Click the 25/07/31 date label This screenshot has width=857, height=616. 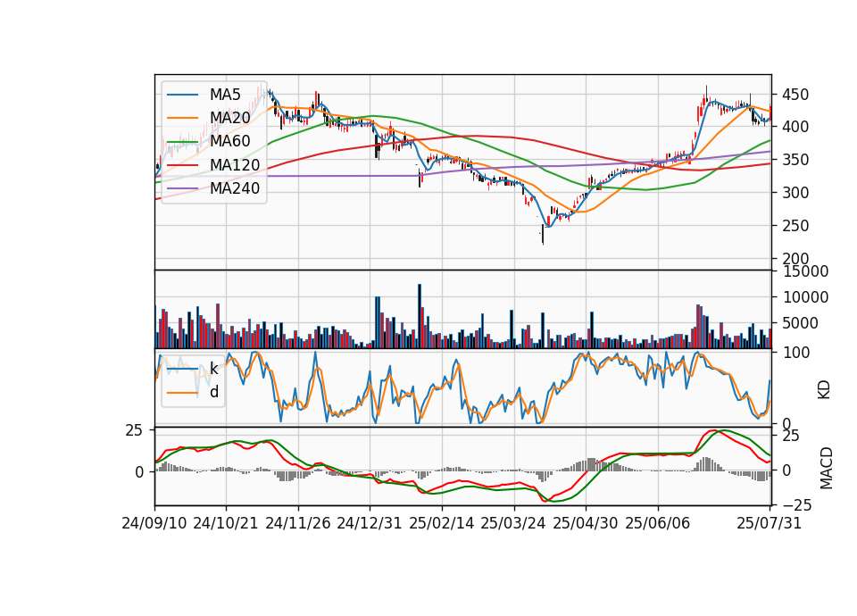[769, 523]
